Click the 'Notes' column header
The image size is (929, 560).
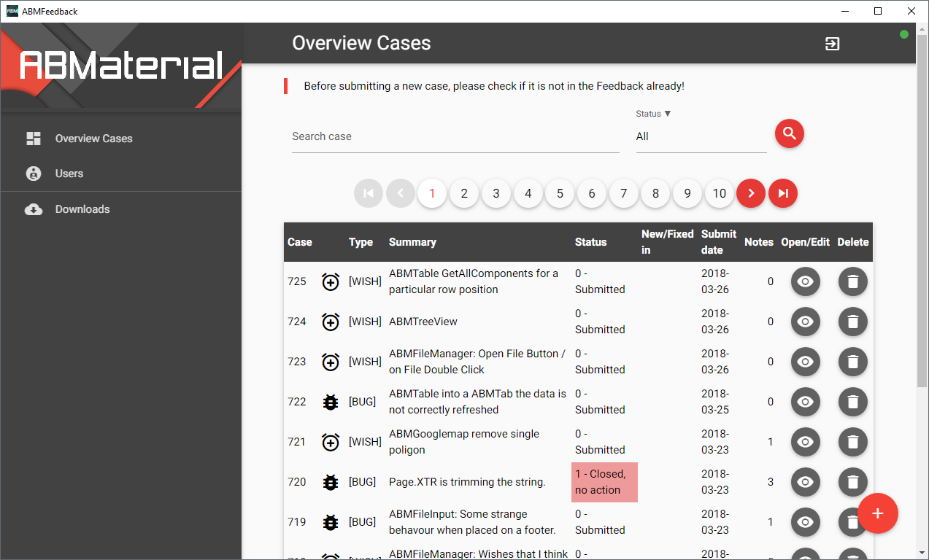[759, 242]
